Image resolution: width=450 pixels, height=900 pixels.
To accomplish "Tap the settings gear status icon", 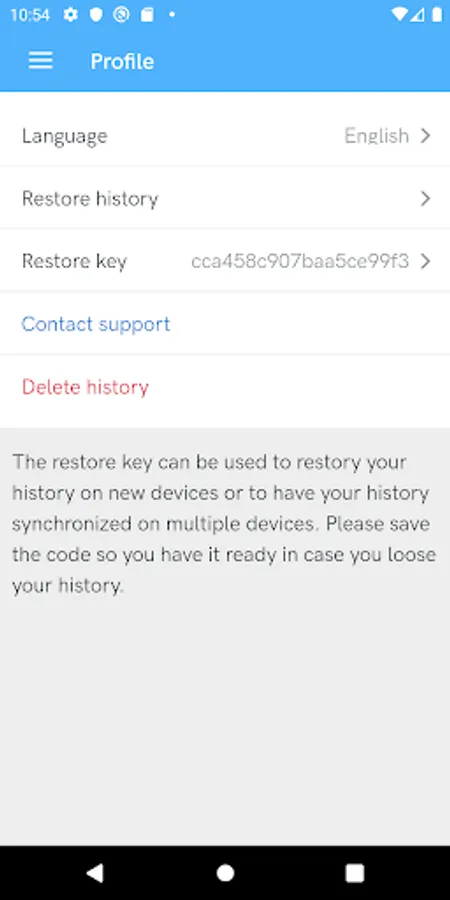I will tap(71, 15).
